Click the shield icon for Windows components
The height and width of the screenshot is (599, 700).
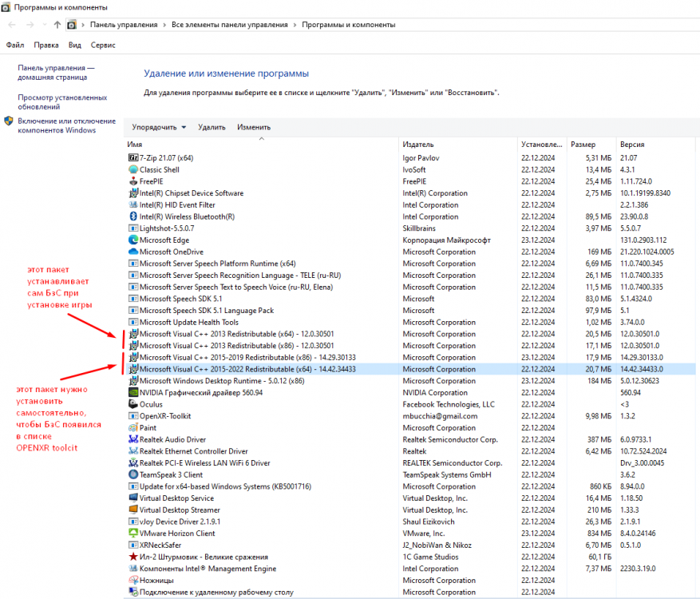9,121
